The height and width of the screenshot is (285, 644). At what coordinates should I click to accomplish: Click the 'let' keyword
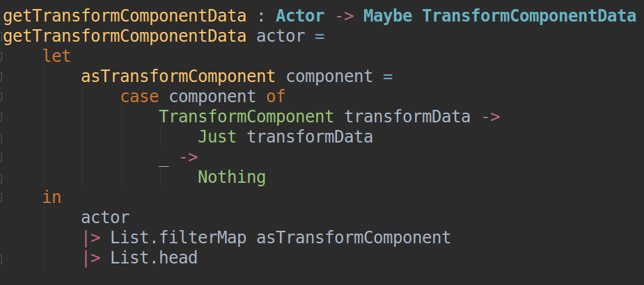pos(56,56)
